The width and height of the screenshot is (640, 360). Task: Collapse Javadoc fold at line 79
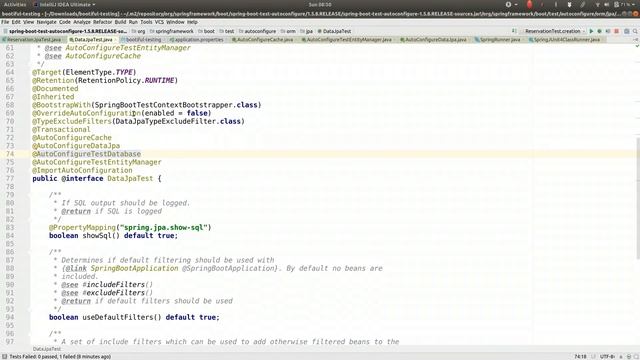click(x=30, y=195)
